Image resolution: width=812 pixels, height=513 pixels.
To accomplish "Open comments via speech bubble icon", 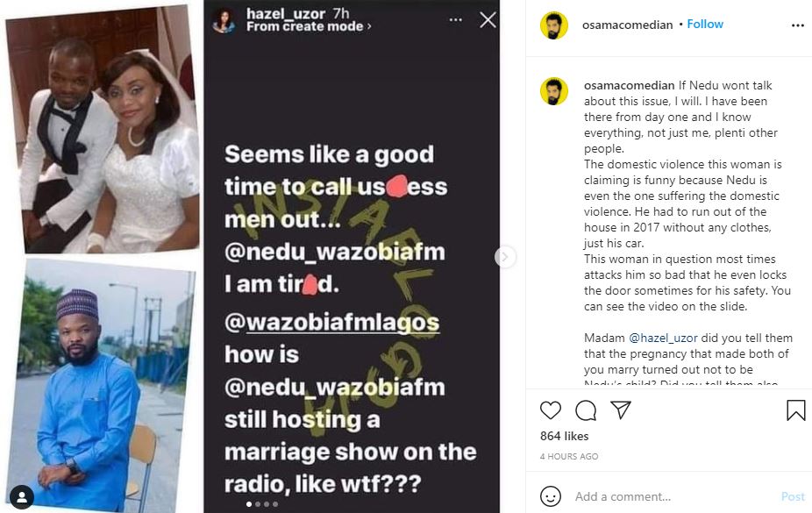I will (585, 410).
